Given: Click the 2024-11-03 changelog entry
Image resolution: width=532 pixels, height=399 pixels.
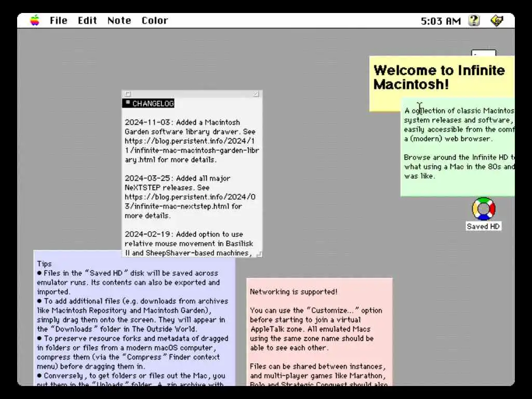Looking at the screenshot, I should coord(192,141).
